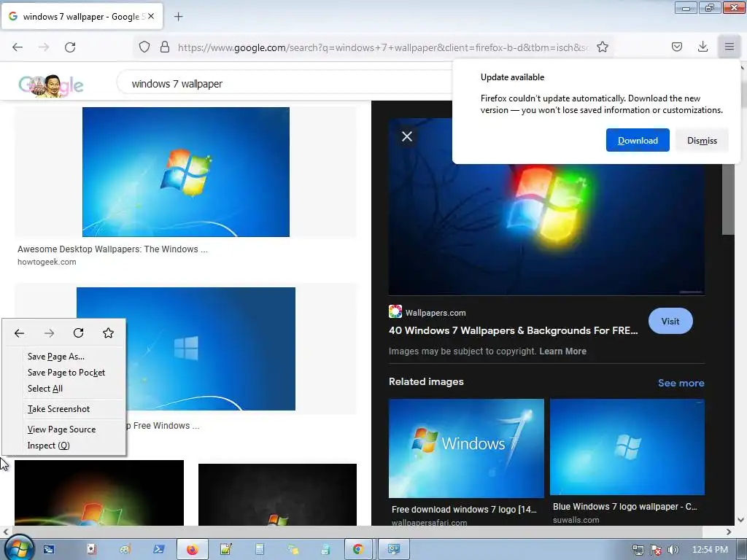Click the volume speaker tray icon

click(x=673, y=550)
